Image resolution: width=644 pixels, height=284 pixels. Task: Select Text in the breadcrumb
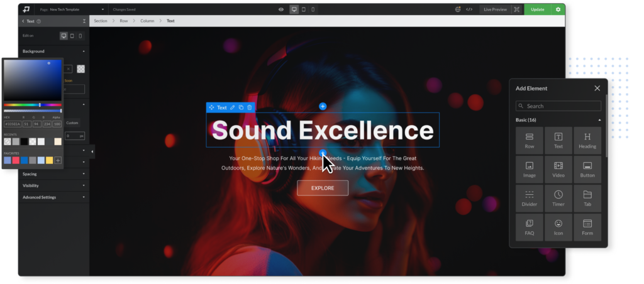click(x=170, y=21)
